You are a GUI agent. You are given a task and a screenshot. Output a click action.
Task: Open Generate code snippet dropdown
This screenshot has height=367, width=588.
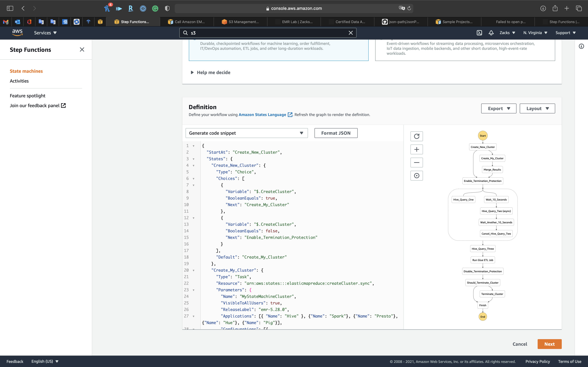(x=246, y=133)
